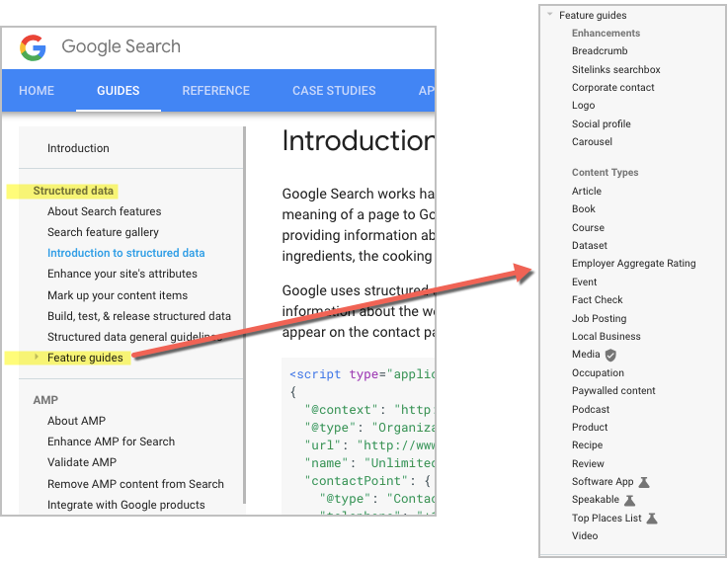
Task: Go to the Case Studies tab
Action: 334,91
